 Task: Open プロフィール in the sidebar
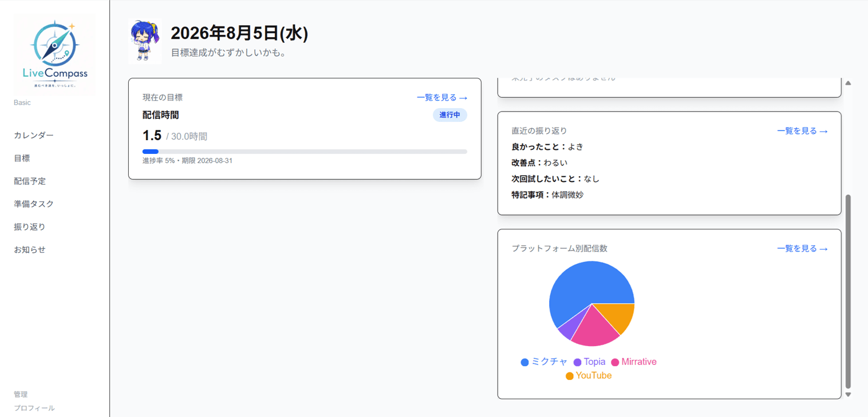(x=34, y=408)
